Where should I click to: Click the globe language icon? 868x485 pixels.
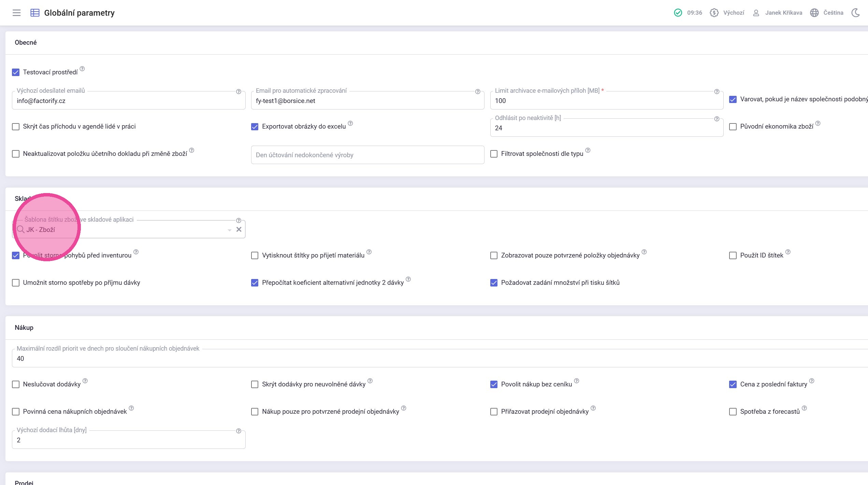pyautogui.click(x=814, y=13)
